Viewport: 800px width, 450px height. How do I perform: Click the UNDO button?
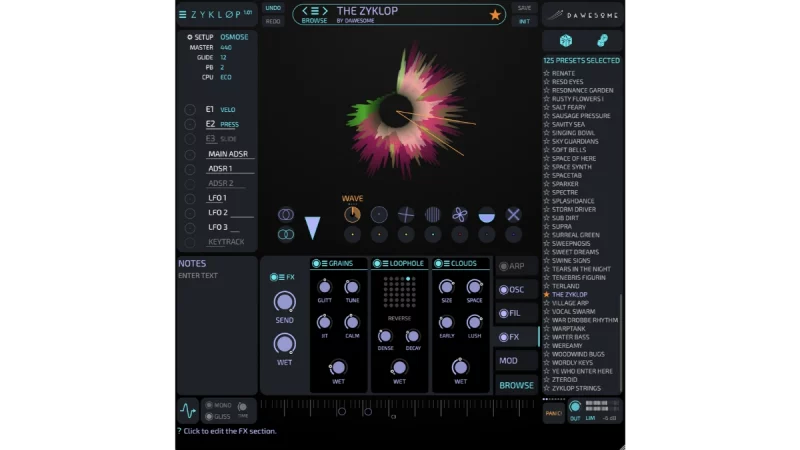(x=273, y=8)
